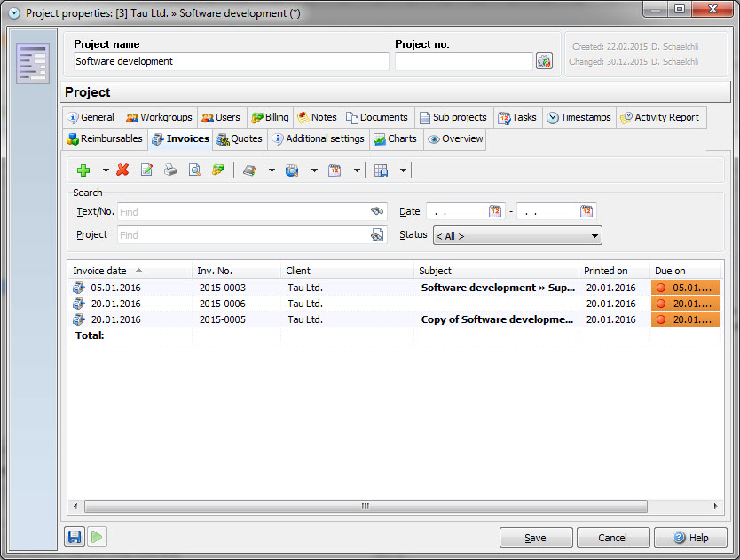Click the print preview magnifier icon
740x560 pixels.
[x=194, y=170]
